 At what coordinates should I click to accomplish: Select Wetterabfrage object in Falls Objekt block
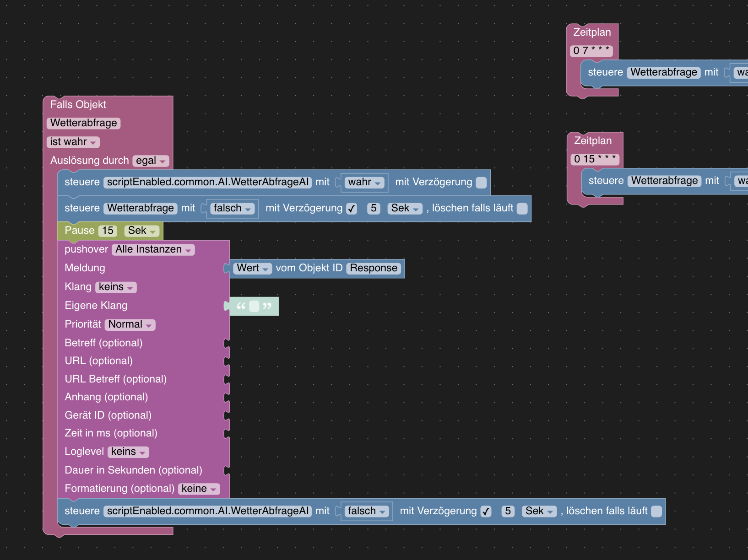coord(83,123)
